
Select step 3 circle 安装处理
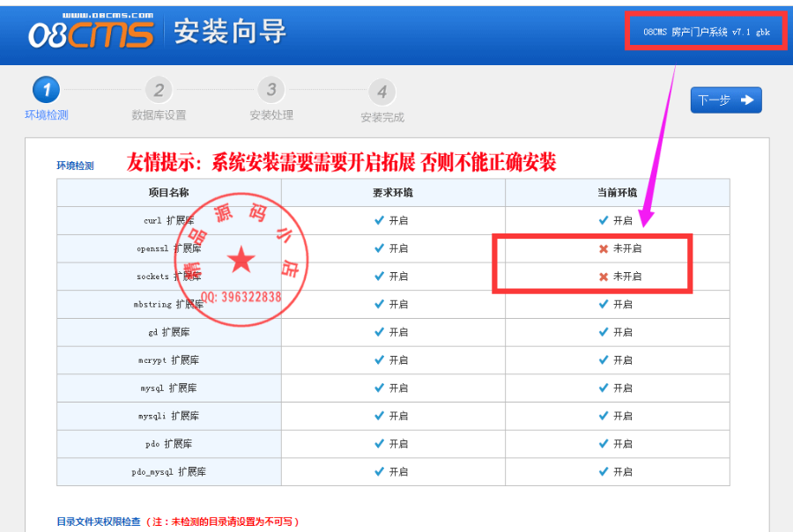pyautogui.click(x=271, y=90)
